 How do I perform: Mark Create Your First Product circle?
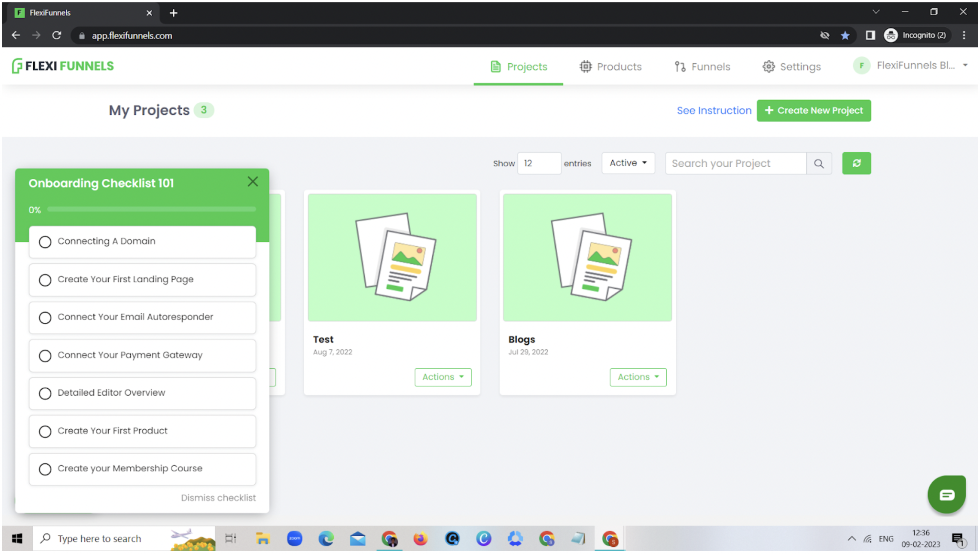click(45, 431)
